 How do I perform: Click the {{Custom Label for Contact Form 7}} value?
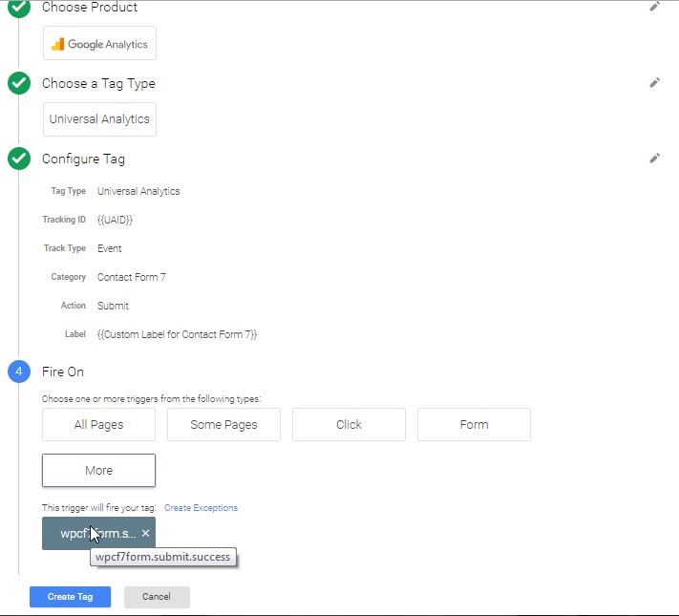[x=177, y=334]
